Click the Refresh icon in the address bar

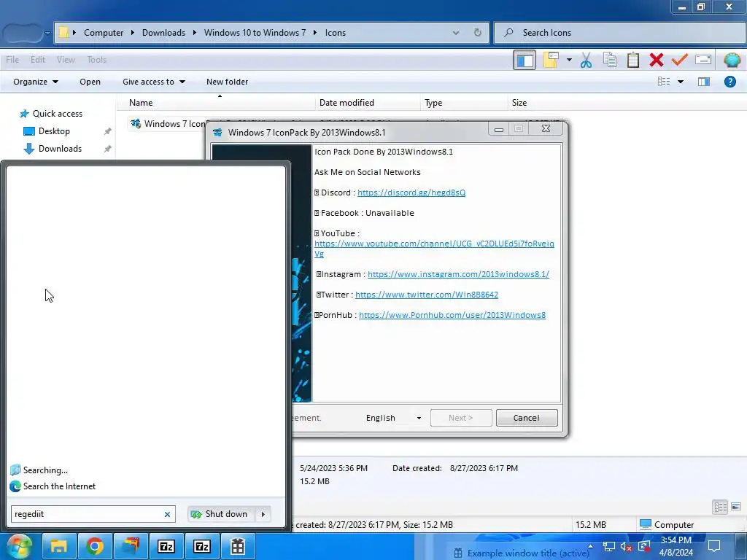(477, 32)
